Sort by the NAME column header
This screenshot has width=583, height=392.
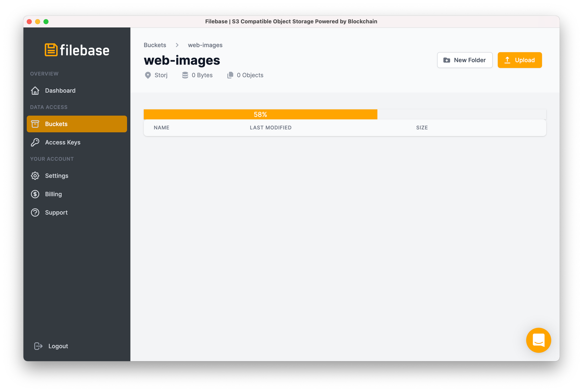click(161, 127)
